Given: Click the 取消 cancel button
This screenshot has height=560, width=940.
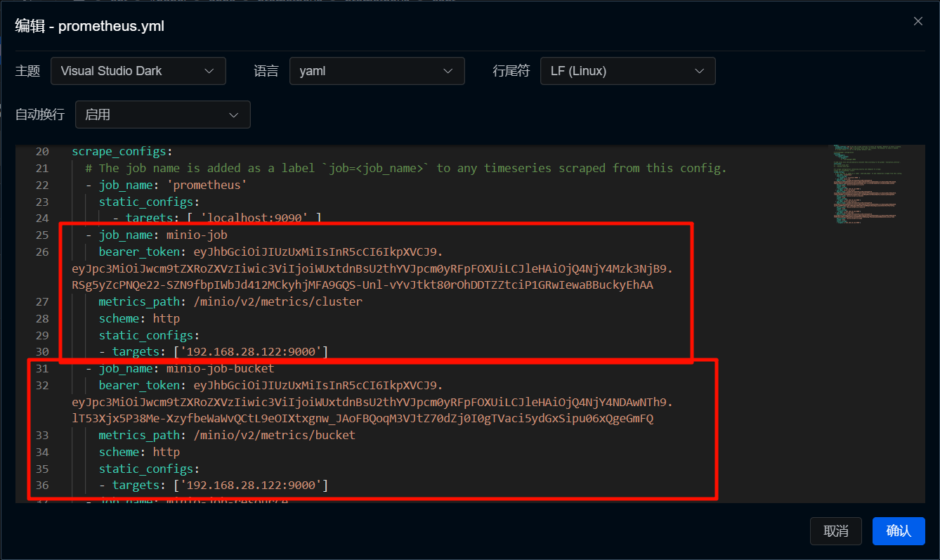Looking at the screenshot, I should 836,531.
